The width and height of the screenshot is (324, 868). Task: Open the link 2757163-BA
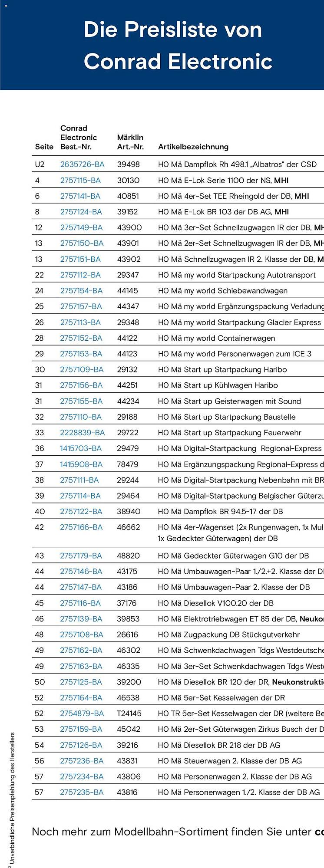click(81, 666)
